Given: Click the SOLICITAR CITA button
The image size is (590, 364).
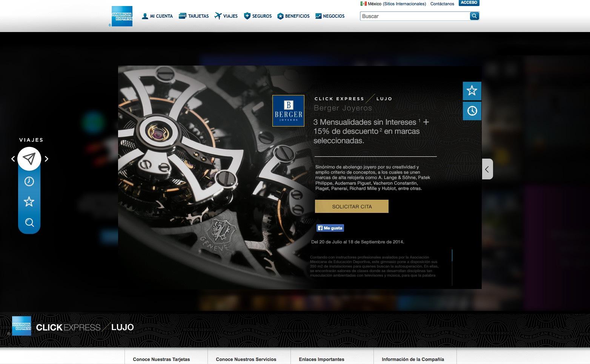Looking at the screenshot, I should click(352, 206).
